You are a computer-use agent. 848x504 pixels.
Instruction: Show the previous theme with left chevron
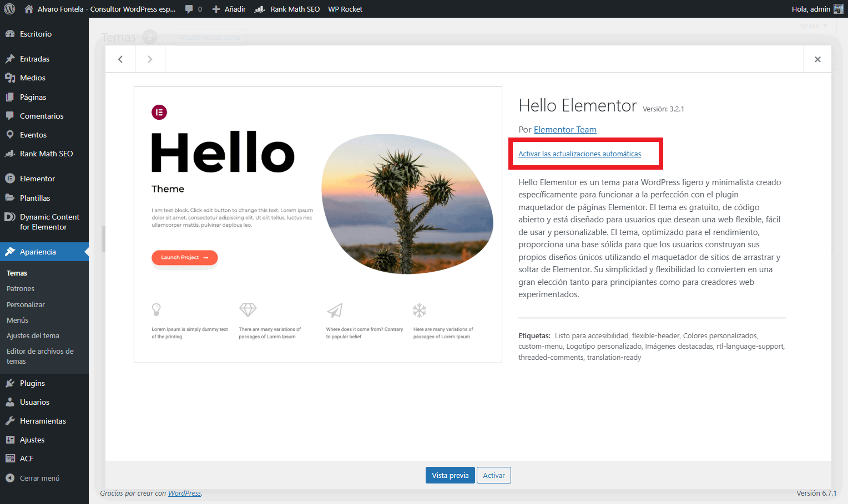[120, 59]
